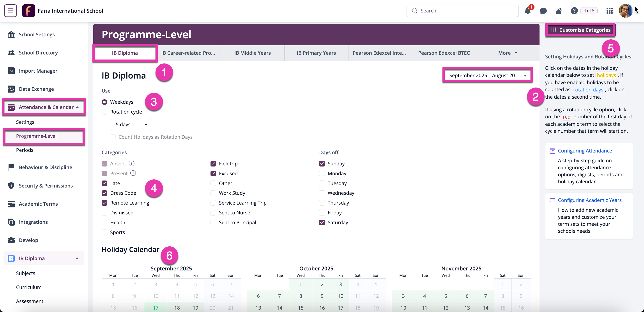Image resolution: width=644 pixels, height=312 pixels.
Task: Click the Integrations icon
Action: [x=11, y=222]
